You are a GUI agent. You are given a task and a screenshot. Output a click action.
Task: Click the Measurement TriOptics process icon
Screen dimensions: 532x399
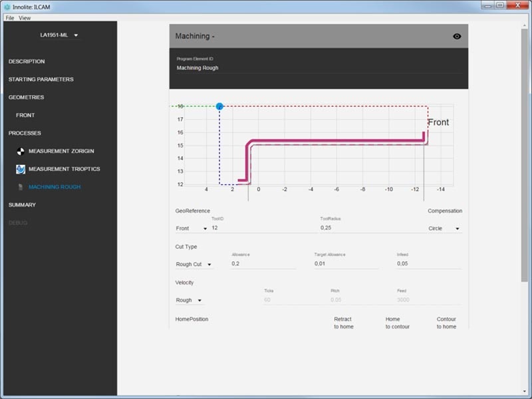pyautogui.click(x=20, y=169)
